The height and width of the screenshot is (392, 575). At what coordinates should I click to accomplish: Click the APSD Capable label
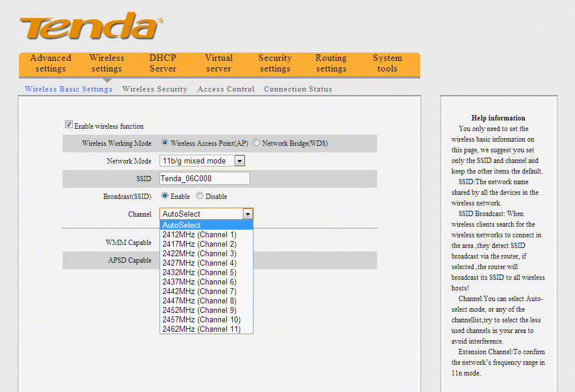129,260
